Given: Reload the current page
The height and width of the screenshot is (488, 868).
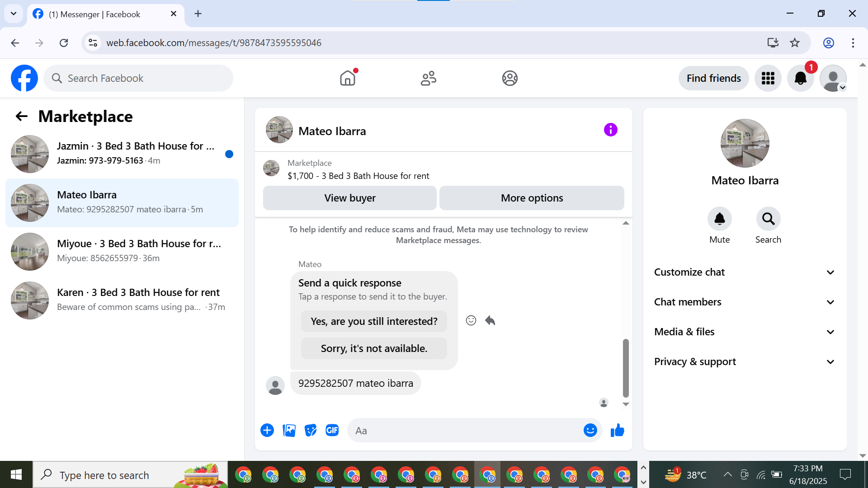Looking at the screenshot, I should coord(64,43).
